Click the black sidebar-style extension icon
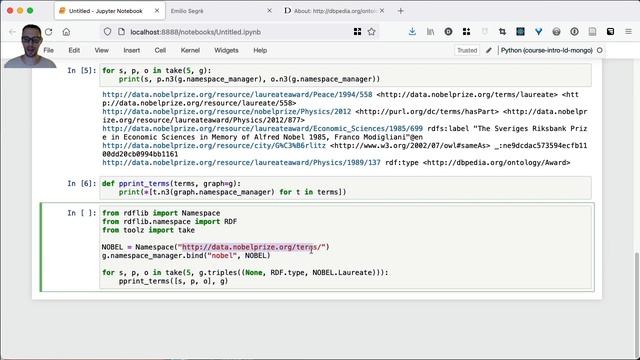640x360 pixels. [x=610, y=32]
